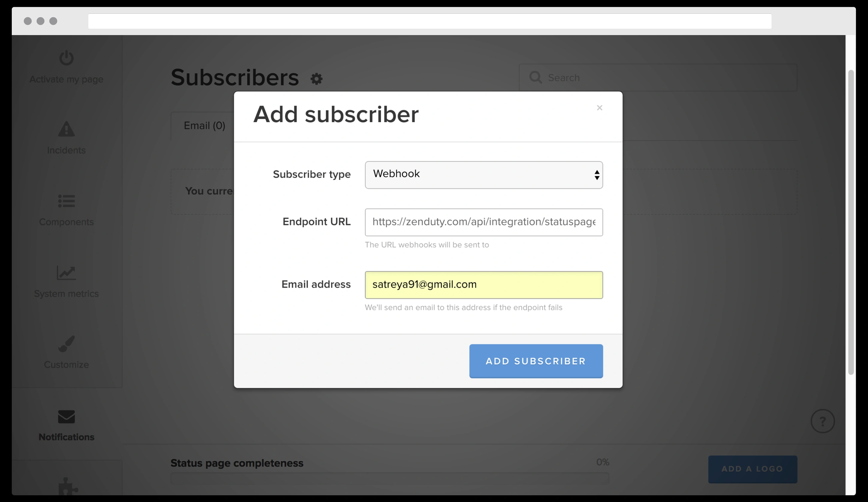Click the gear icon beside Subscribers
This screenshot has width=868, height=502.
click(x=316, y=79)
